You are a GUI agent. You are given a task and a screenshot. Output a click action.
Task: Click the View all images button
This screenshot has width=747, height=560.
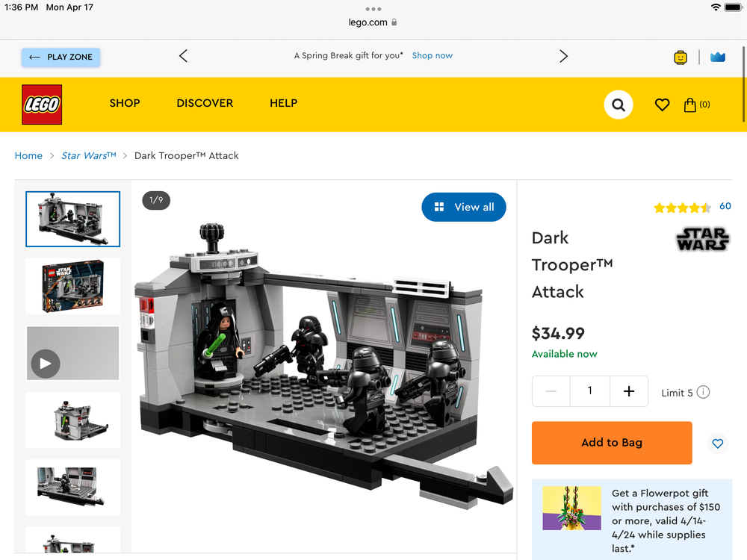click(464, 207)
